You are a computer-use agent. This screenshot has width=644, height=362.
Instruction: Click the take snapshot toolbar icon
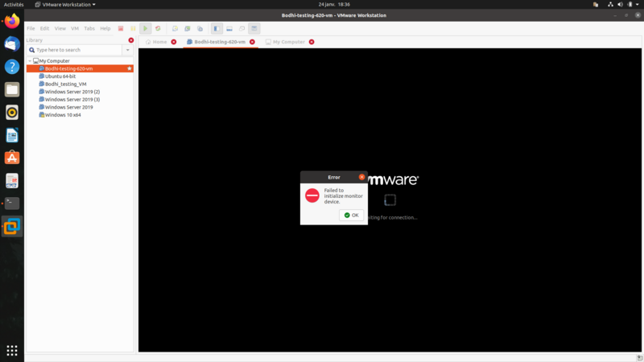pyautogui.click(x=175, y=28)
